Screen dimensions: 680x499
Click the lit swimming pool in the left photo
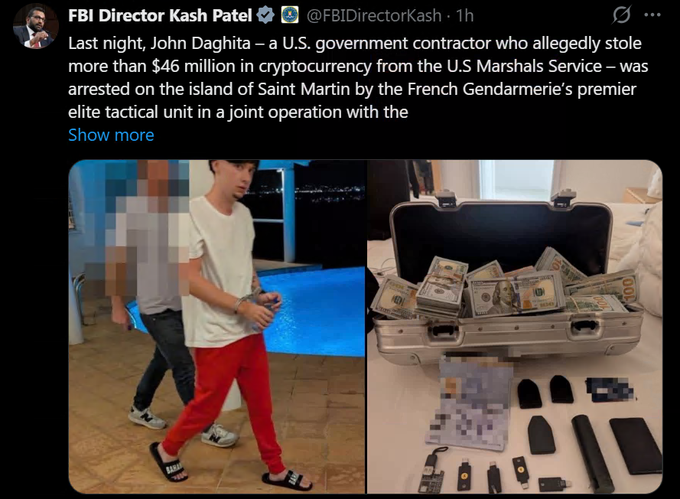click(x=310, y=312)
